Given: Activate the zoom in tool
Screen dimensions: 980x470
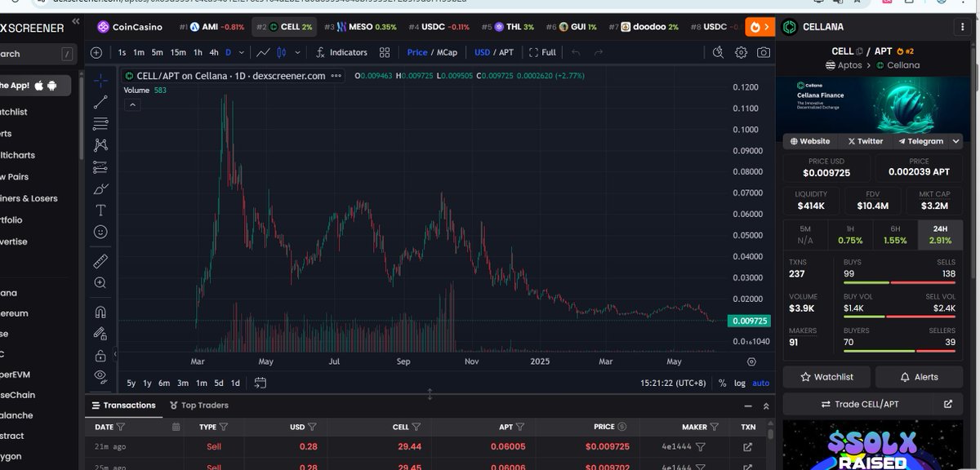Looking at the screenshot, I should tap(100, 282).
